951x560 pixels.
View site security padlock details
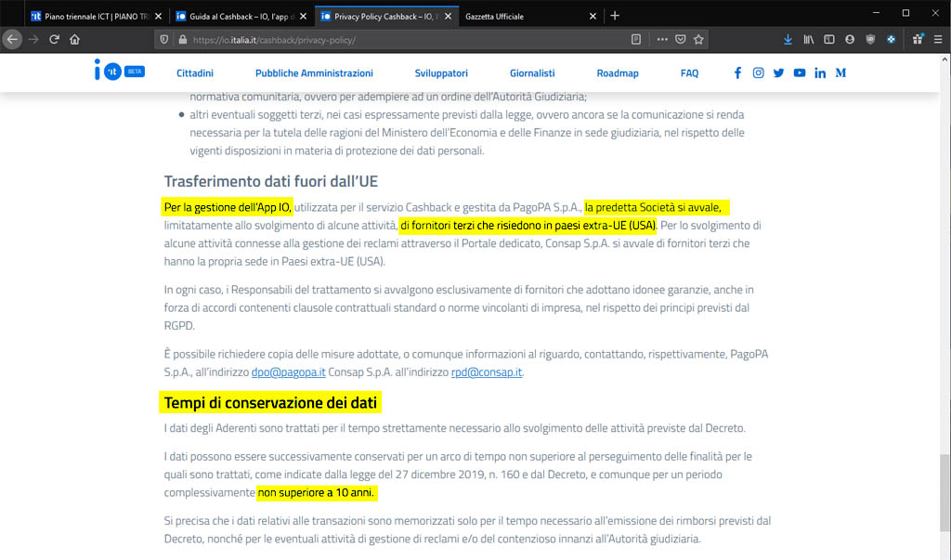[183, 39]
